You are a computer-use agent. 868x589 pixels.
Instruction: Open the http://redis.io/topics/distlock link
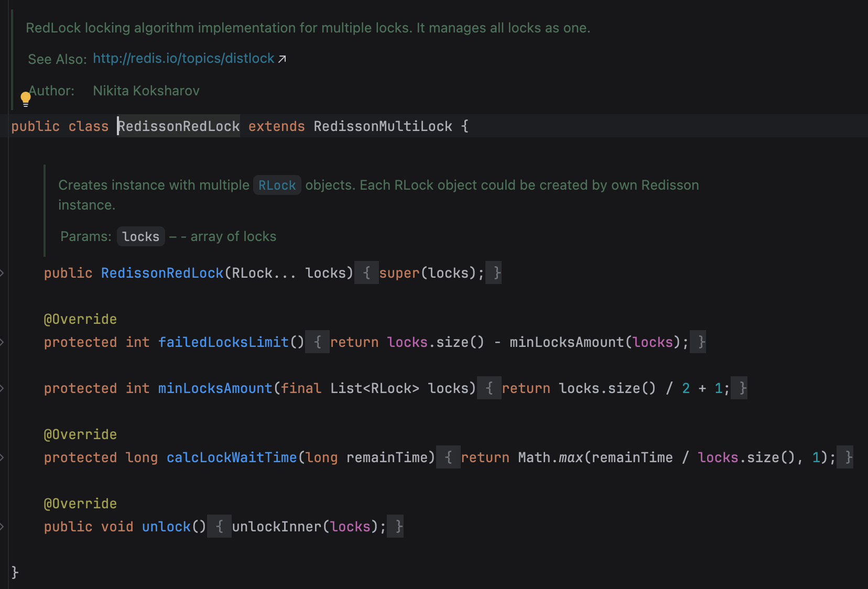[x=183, y=58]
